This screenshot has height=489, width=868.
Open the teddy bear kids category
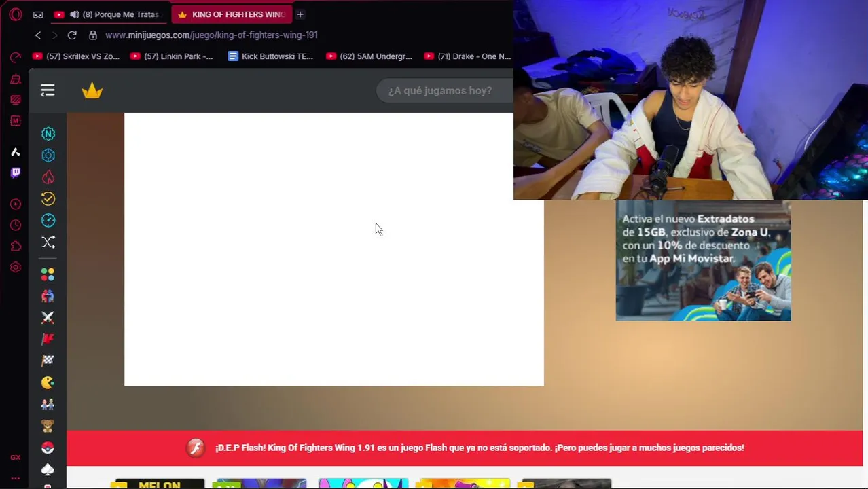pos(48,426)
